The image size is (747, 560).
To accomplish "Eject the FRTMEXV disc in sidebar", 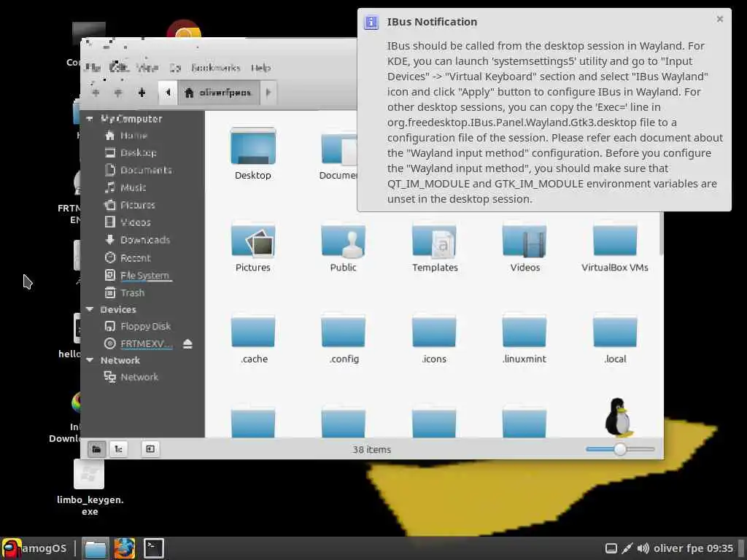I will pos(187,344).
